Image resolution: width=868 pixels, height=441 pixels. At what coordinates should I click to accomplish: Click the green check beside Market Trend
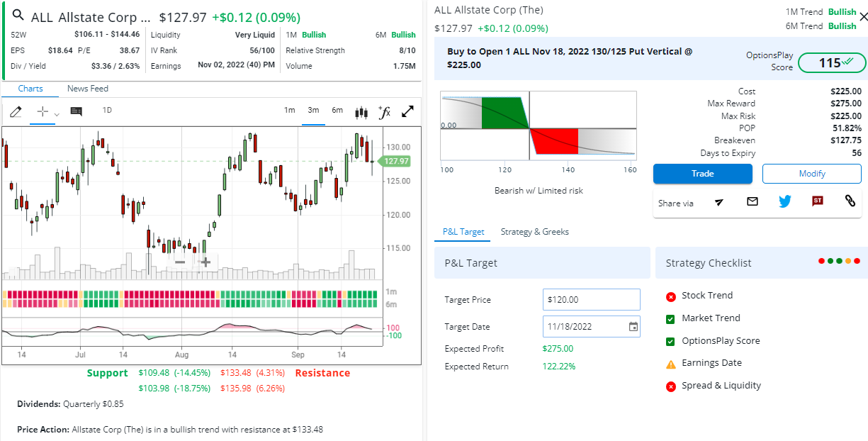point(671,319)
